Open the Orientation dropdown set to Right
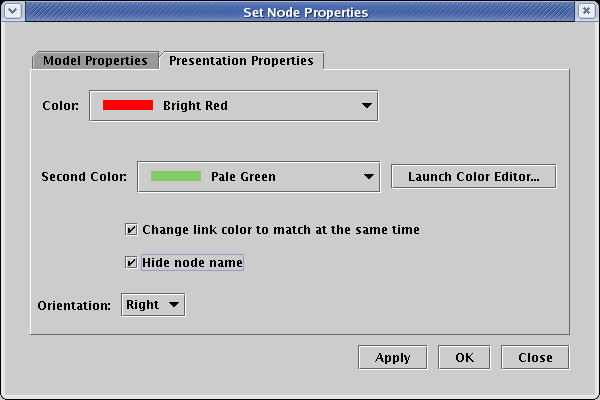This screenshot has width=600, height=400. [153, 305]
